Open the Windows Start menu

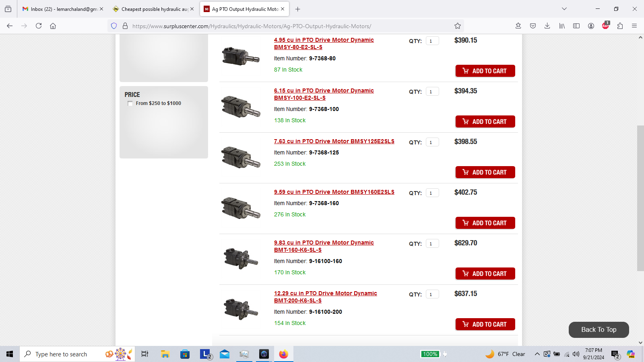pos(10,354)
